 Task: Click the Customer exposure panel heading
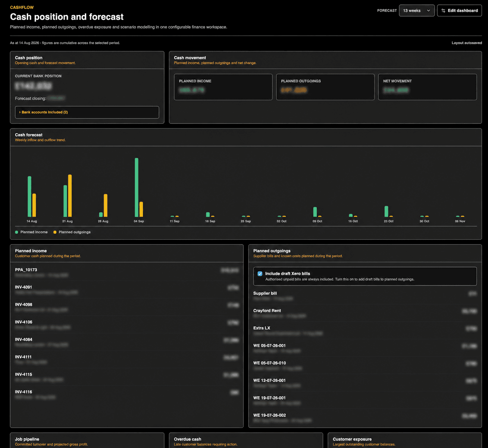pos(352,439)
